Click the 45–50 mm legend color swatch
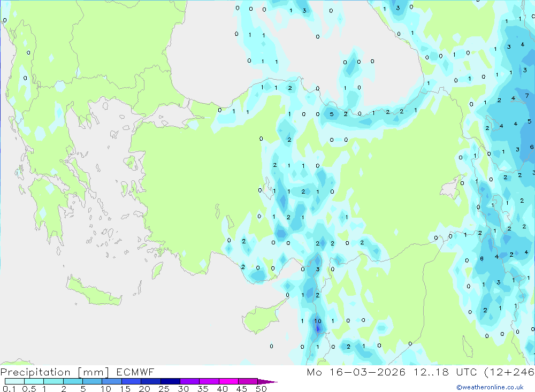This screenshot has width=535, height=392. 248,381
